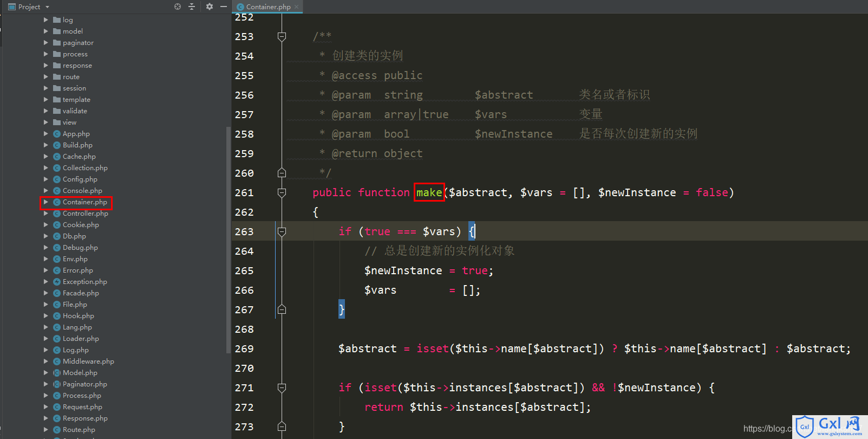Collapse the make function at line 261

[282, 192]
